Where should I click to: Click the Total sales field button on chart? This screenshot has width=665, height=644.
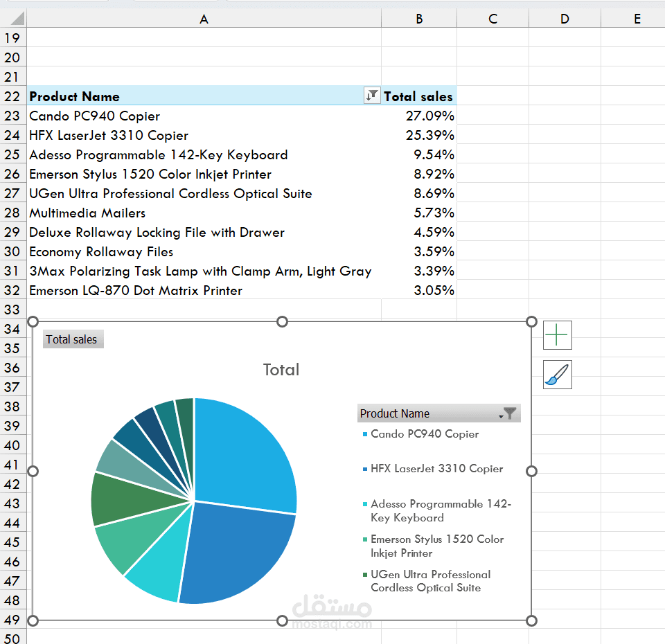73,339
